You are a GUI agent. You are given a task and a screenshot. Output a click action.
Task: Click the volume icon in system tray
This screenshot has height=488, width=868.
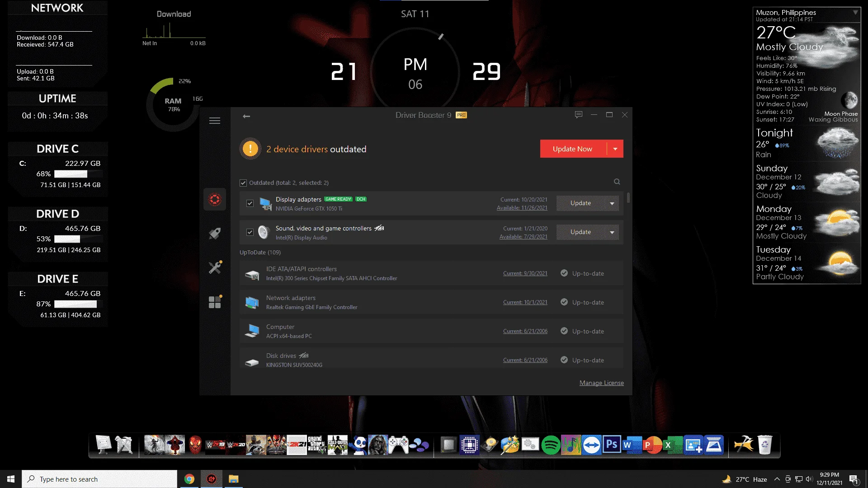809,479
